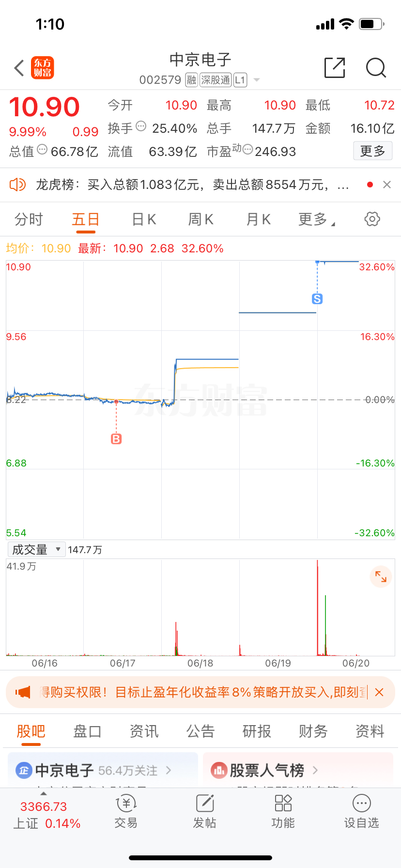This screenshot has width=401, height=868.
Task: Tap the S sell marker on chart
Action: coord(317,299)
